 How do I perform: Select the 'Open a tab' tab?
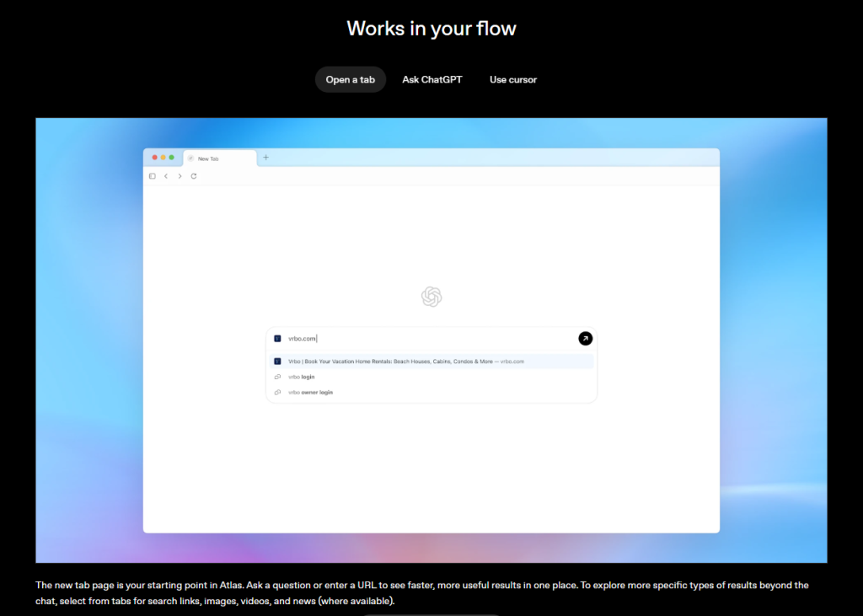pyautogui.click(x=350, y=79)
